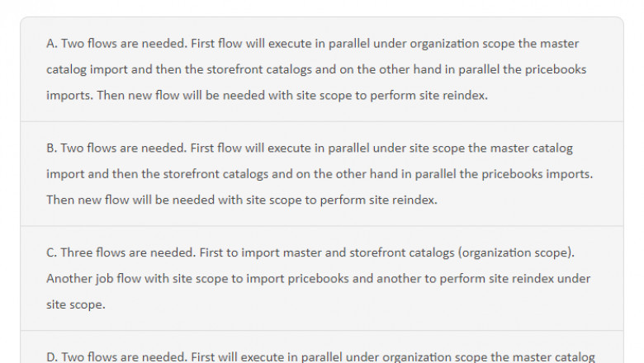
Task: Click the letter "B." label
Action: (52, 148)
